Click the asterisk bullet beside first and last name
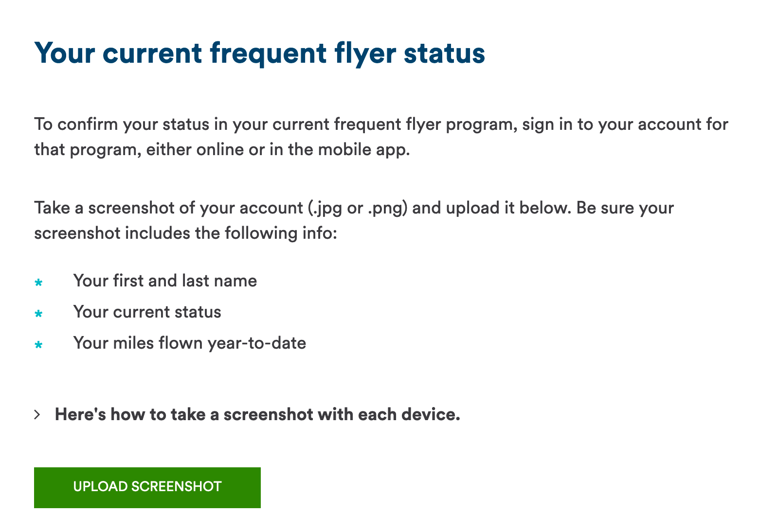 click(38, 283)
